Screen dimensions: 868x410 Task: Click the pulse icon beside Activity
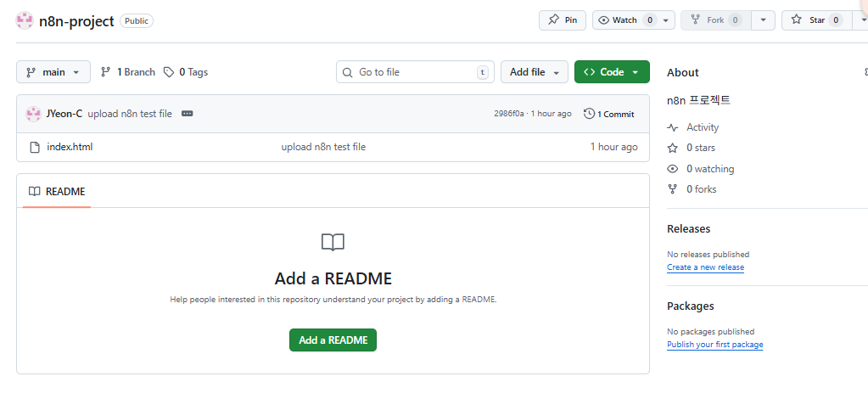click(x=673, y=127)
